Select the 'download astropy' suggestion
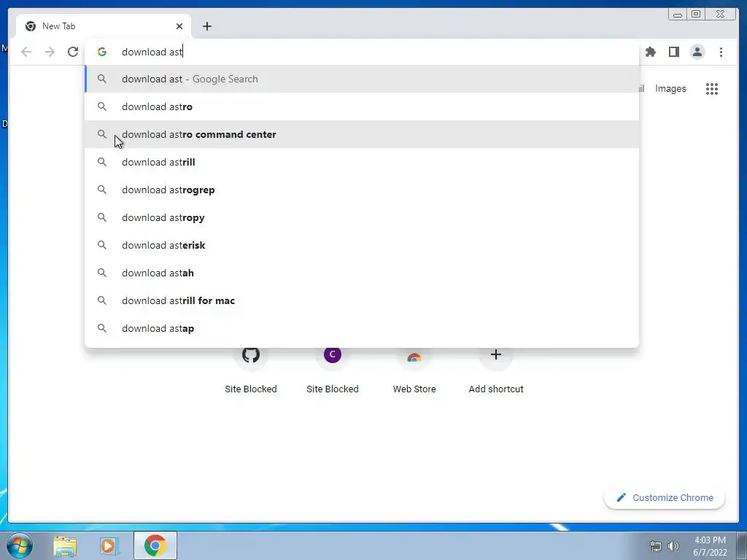 tap(362, 217)
